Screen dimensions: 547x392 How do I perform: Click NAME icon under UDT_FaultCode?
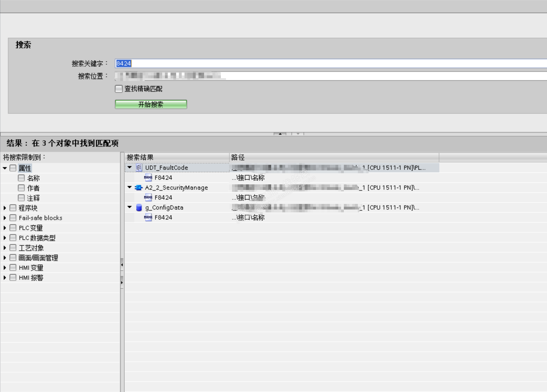(x=148, y=178)
